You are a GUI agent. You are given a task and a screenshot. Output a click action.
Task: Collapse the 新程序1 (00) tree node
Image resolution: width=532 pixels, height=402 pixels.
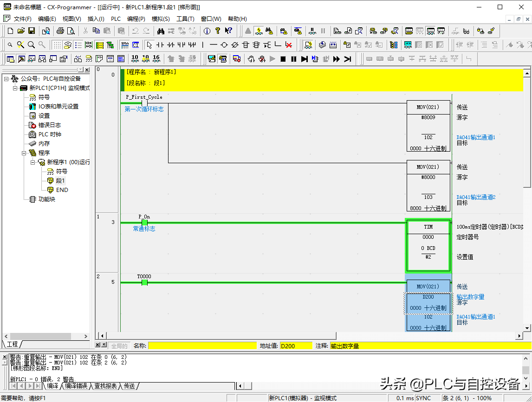click(33, 162)
